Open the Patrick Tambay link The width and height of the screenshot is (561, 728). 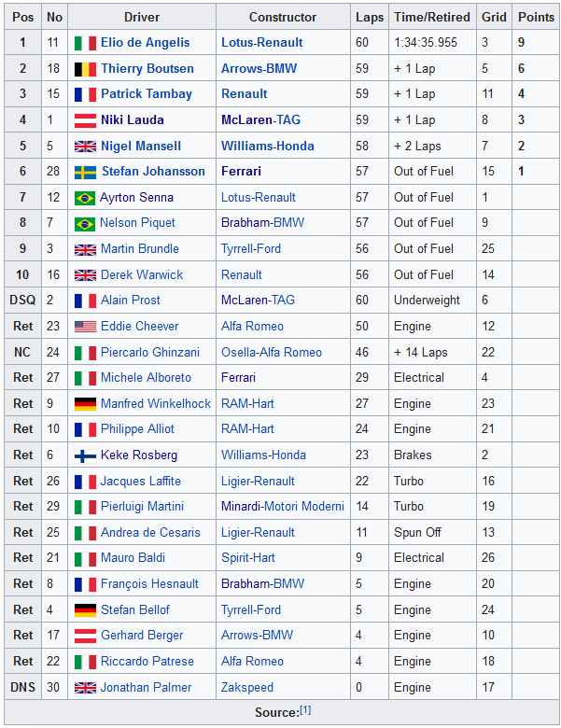click(147, 94)
